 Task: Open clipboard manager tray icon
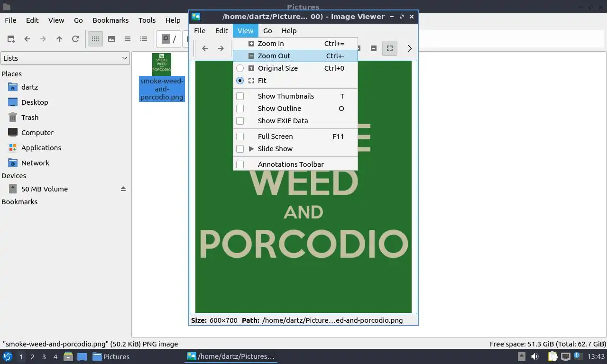(x=553, y=357)
